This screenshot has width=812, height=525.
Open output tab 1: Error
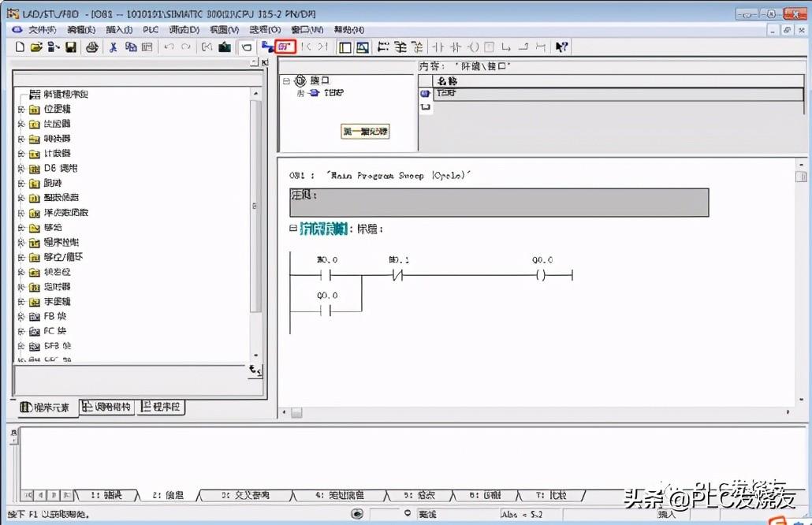[106, 496]
